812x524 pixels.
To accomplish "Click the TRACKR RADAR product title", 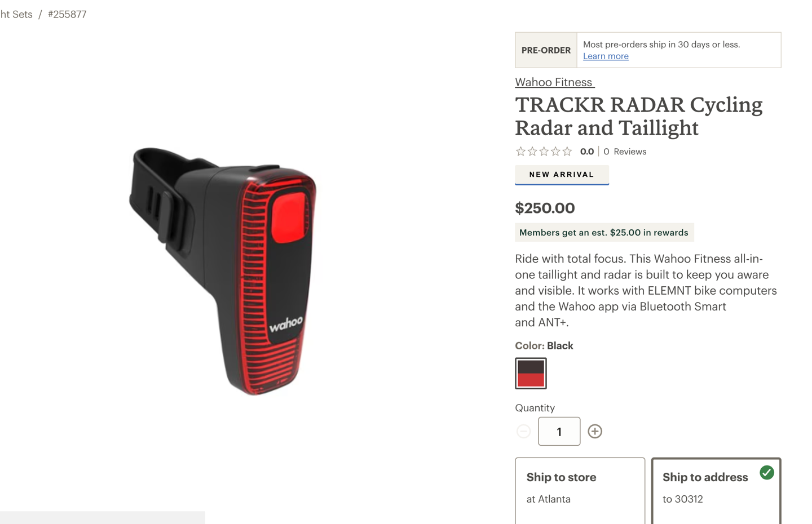I will tap(639, 116).
